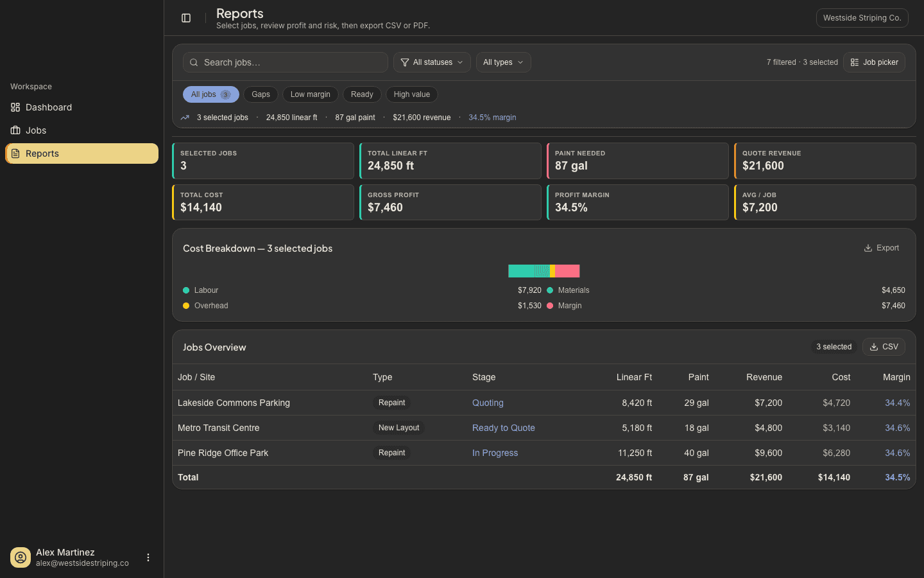Click the Selected Jobs stat card

263,161
